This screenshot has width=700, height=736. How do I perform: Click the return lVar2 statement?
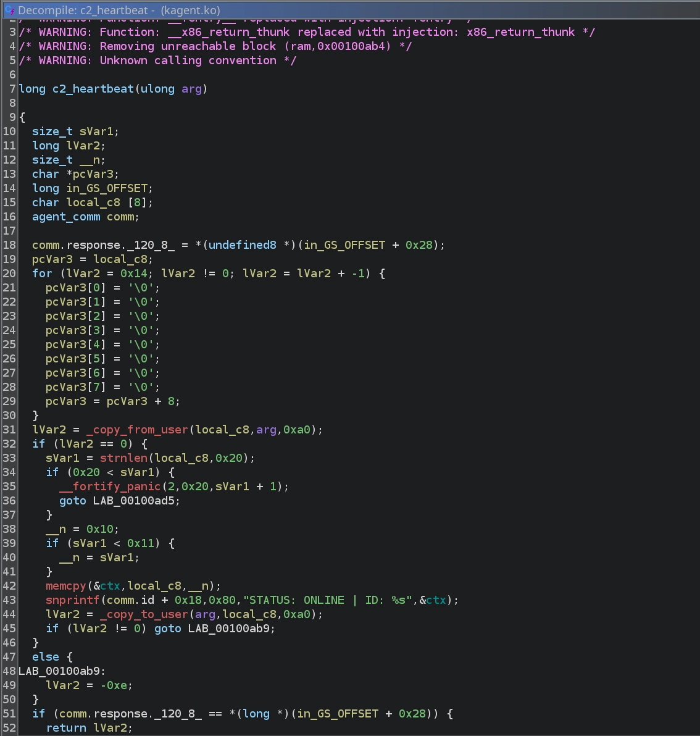(x=89, y=728)
